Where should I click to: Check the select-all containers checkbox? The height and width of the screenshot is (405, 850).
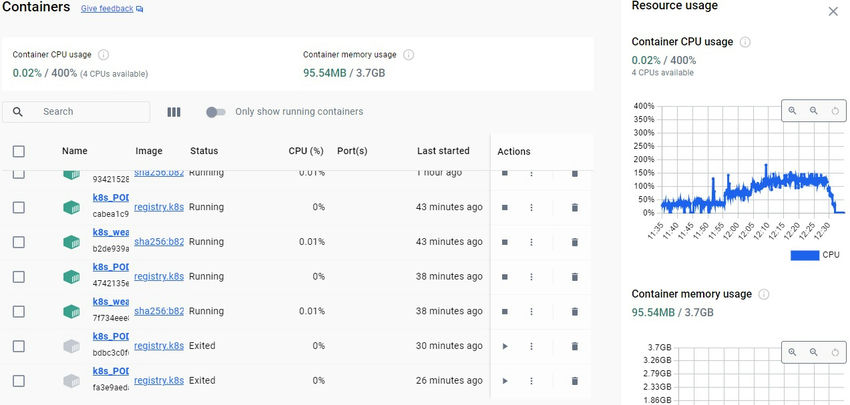(x=18, y=152)
